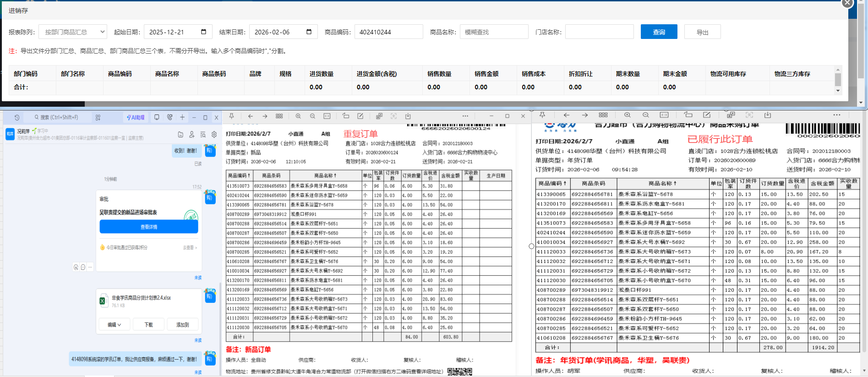
Task: Open the 报表陈列 report type dropdown
Action: point(73,32)
